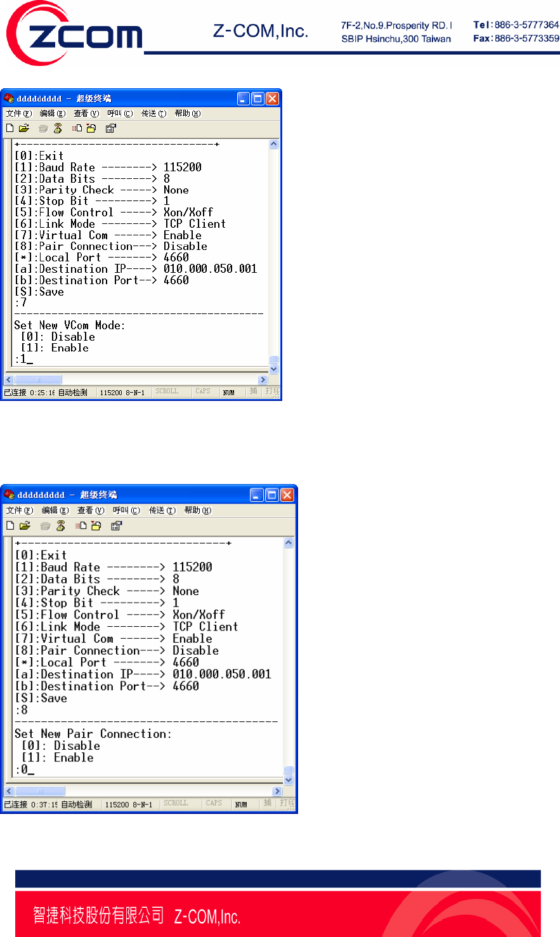This screenshot has height=937, width=560.
Task: Click '[a]:Destination IP' line in Pair Connection window
Action: [x=143, y=674]
